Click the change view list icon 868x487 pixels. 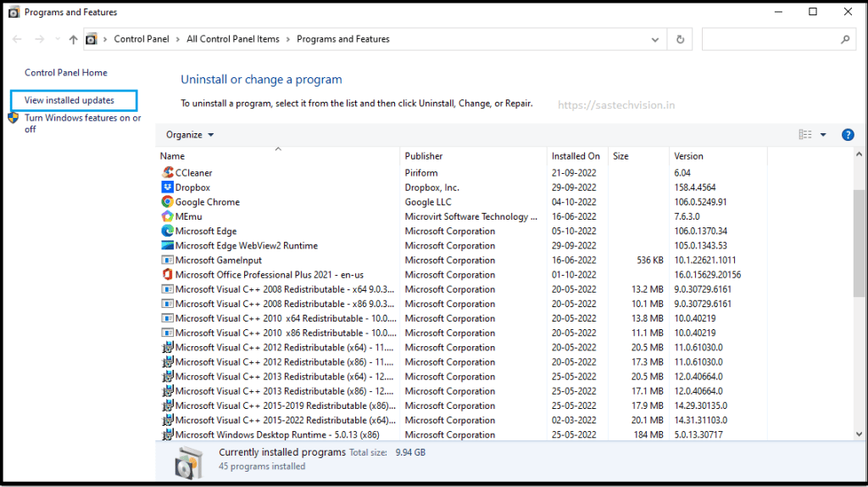click(x=805, y=135)
